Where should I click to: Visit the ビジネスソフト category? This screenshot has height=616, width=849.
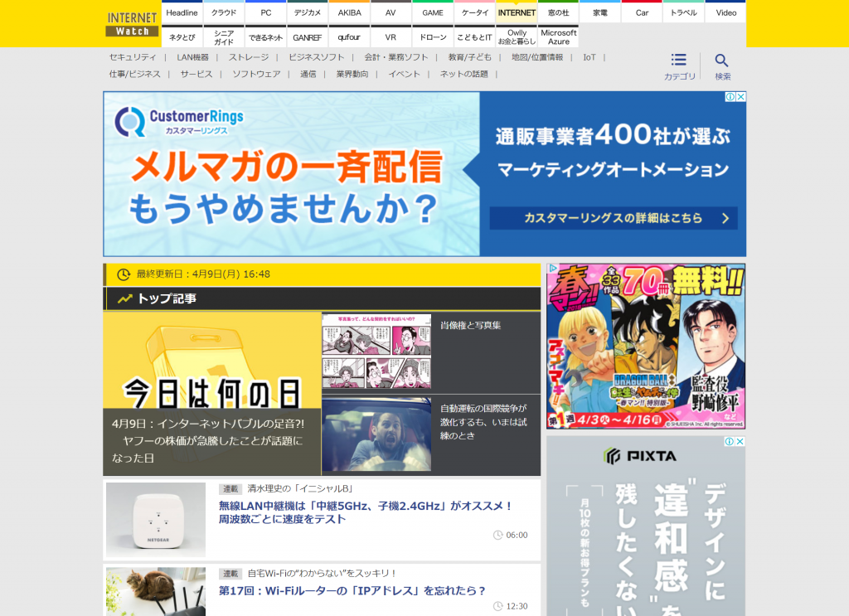coord(316,57)
